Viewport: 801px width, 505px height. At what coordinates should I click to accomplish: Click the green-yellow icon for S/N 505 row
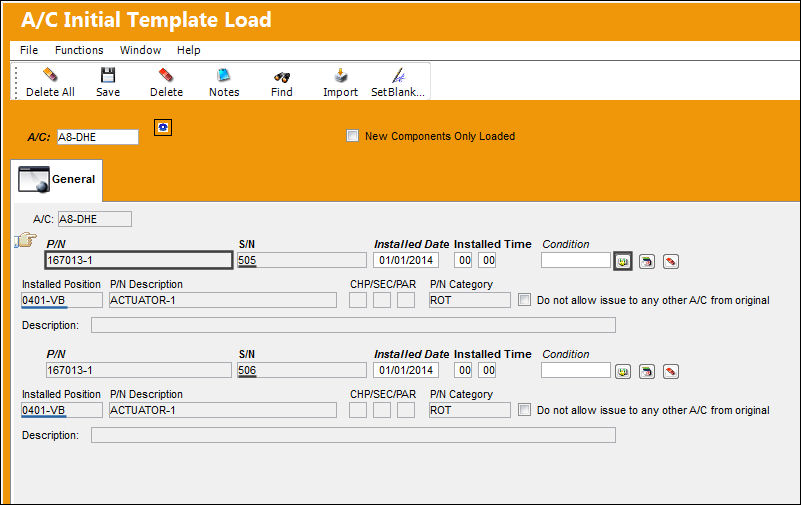623,261
